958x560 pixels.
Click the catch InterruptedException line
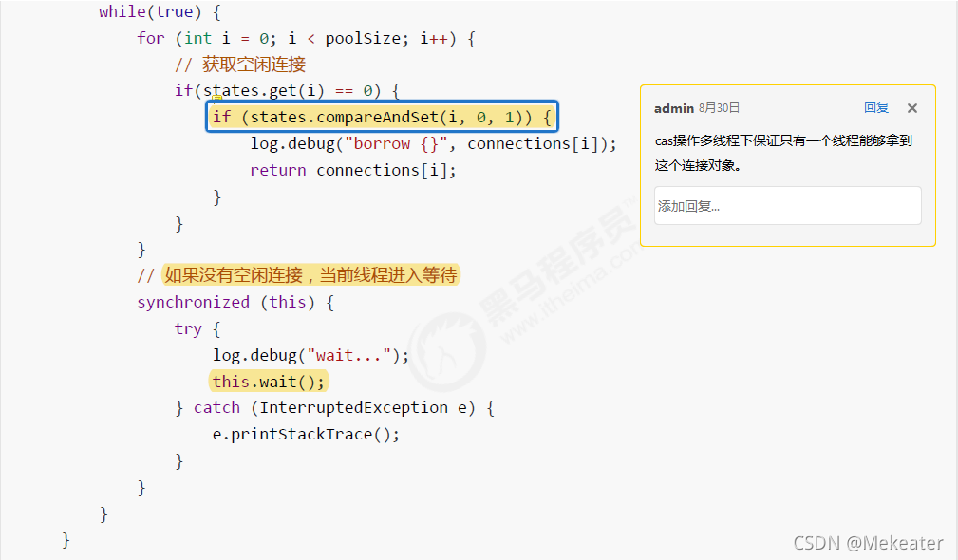pyautogui.click(x=335, y=407)
